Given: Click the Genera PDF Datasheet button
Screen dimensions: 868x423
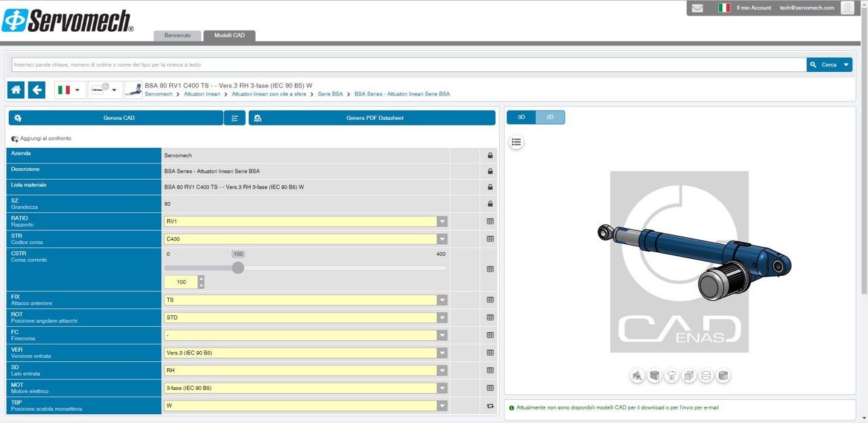Looking at the screenshot, I should [372, 118].
